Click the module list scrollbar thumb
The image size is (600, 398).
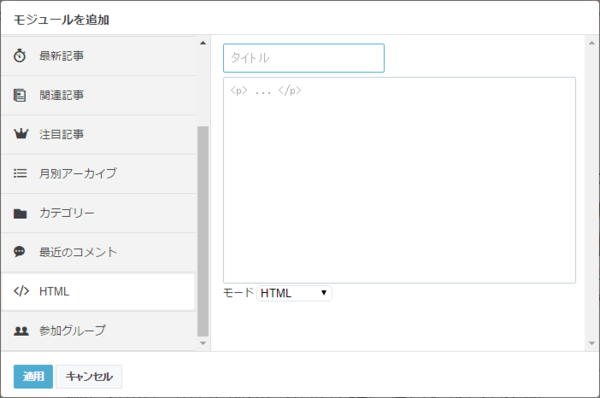tap(203, 231)
